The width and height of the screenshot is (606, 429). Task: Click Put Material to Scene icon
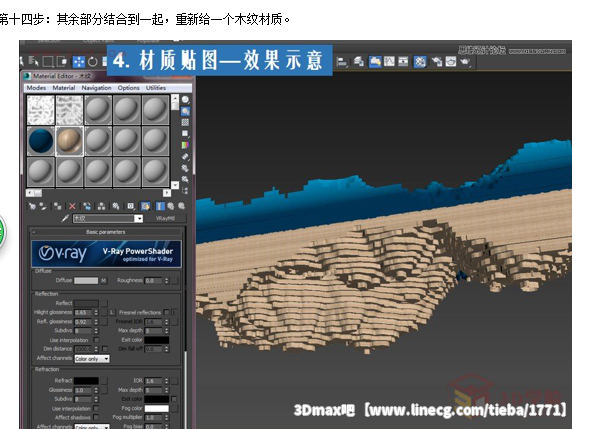(43, 206)
